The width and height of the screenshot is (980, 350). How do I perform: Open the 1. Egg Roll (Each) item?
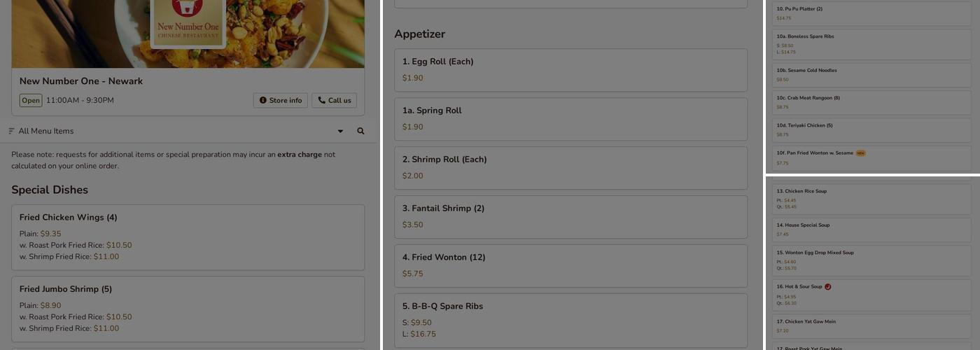click(570, 70)
